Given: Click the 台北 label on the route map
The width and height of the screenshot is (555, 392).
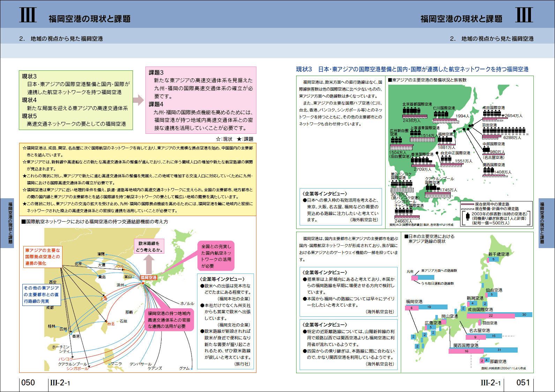Looking at the screenshot, I should point(111,324).
